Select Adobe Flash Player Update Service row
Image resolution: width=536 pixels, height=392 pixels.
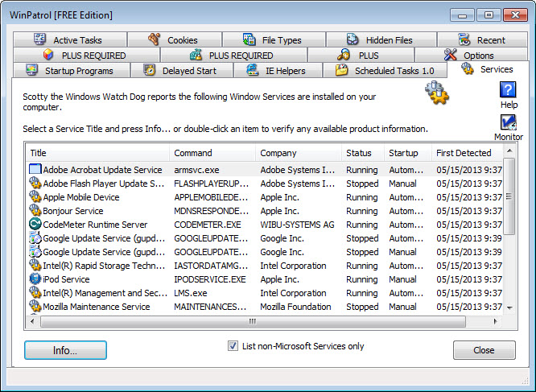pyautogui.click(x=264, y=184)
